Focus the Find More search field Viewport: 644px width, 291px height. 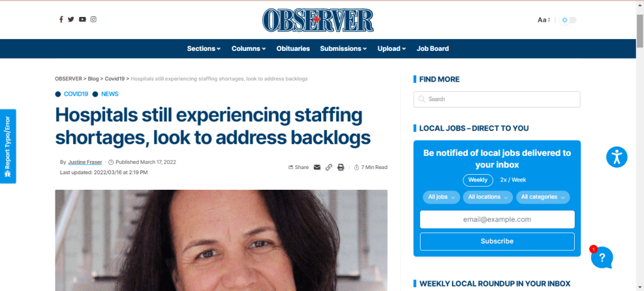pyautogui.click(x=497, y=99)
